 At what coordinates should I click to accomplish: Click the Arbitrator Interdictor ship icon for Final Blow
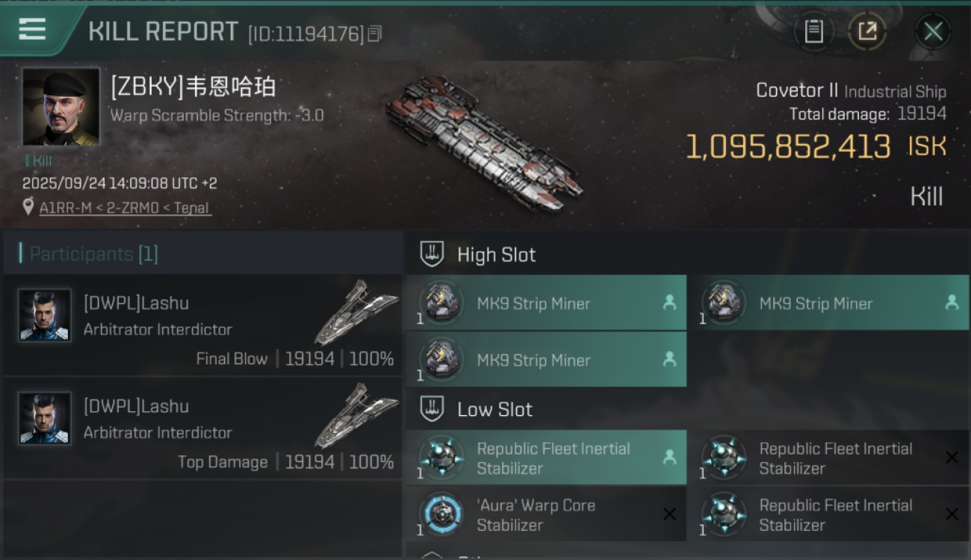tap(357, 312)
